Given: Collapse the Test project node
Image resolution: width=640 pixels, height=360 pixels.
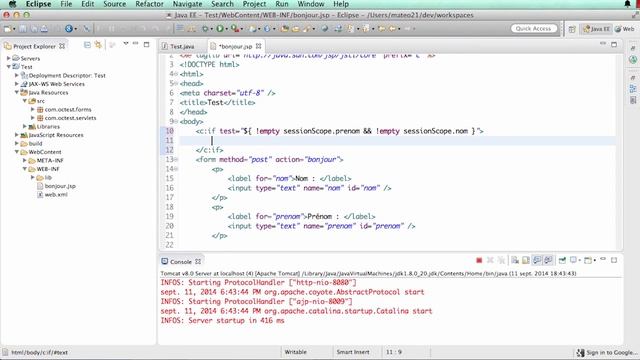Looking at the screenshot, I should (x=8, y=67).
